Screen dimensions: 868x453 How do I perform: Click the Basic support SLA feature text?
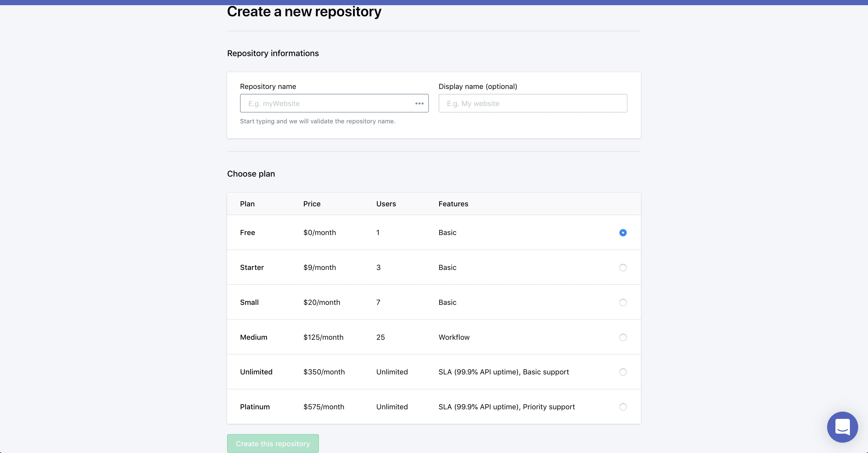click(x=503, y=372)
